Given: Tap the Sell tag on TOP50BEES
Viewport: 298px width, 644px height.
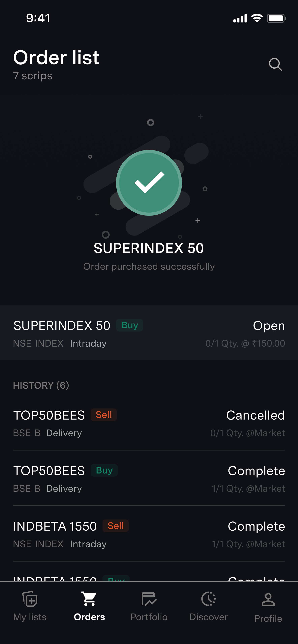Looking at the screenshot, I should [104, 415].
